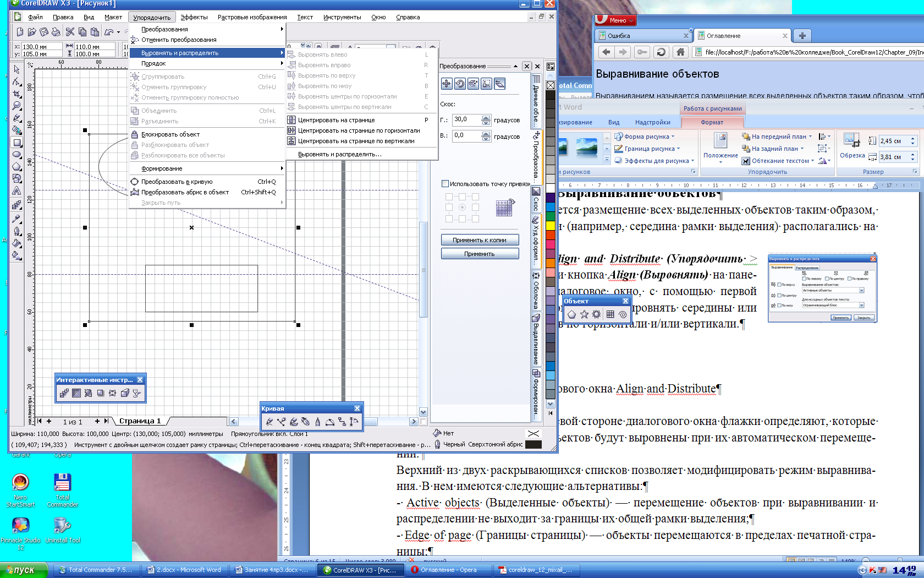Click the Paste clipboard icon
924x578 pixels.
tap(95, 32)
